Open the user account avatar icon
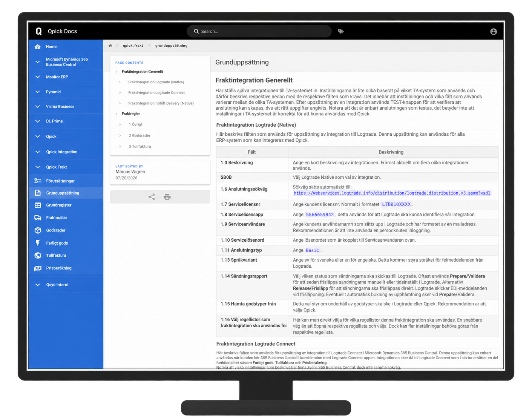This screenshot has width=532, height=420. [x=493, y=32]
